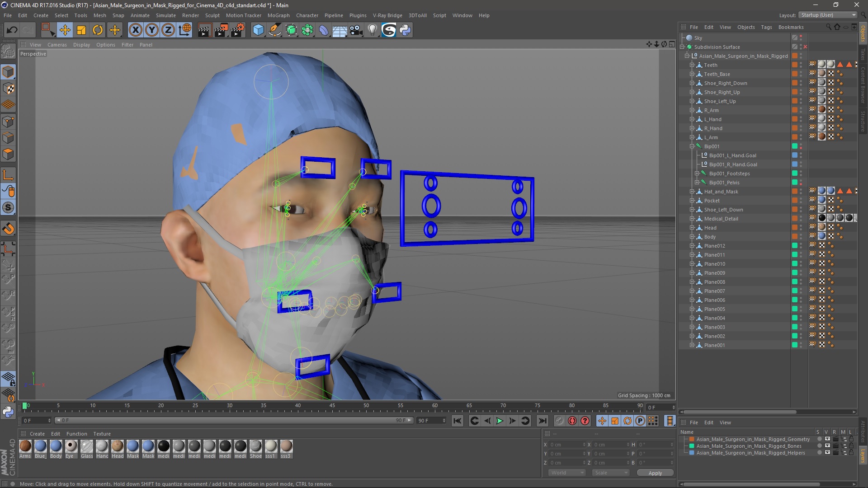Select the Move tool in top toolbar

click(x=65, y=30)
